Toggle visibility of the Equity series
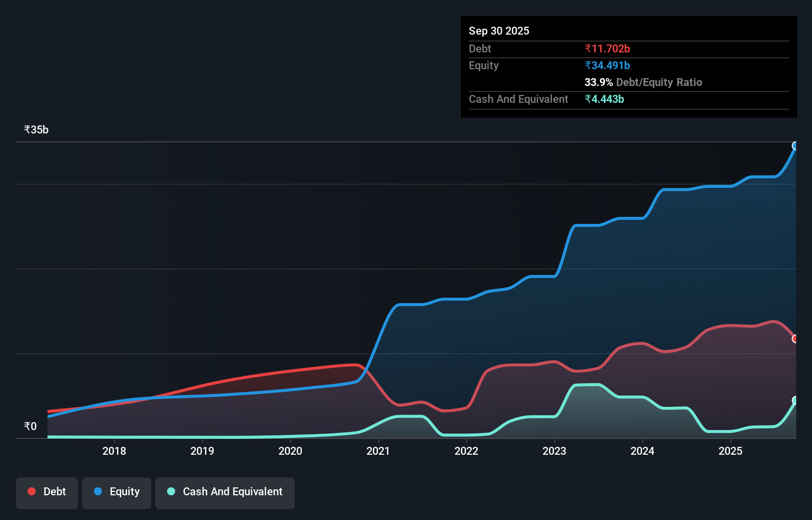Image resolution: width=812 pixels, height=520 pixels. pyautogui.click(x=116, y=492)
